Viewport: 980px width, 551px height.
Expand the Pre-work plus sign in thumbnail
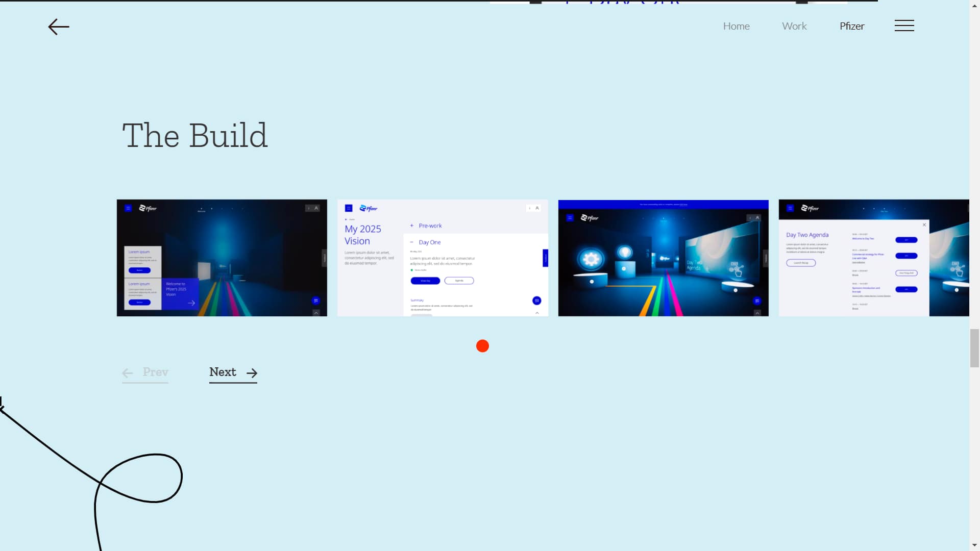click(411, 226)
